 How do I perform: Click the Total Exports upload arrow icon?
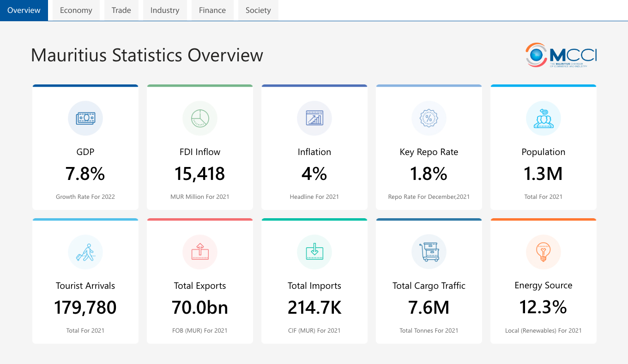point(200,252)
